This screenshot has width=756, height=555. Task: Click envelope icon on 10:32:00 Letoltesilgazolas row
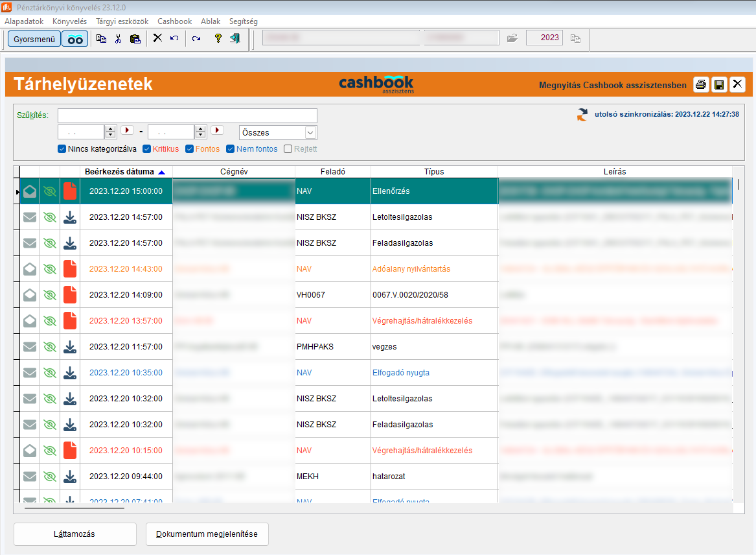pyautogui.click(x=30, y=399)
